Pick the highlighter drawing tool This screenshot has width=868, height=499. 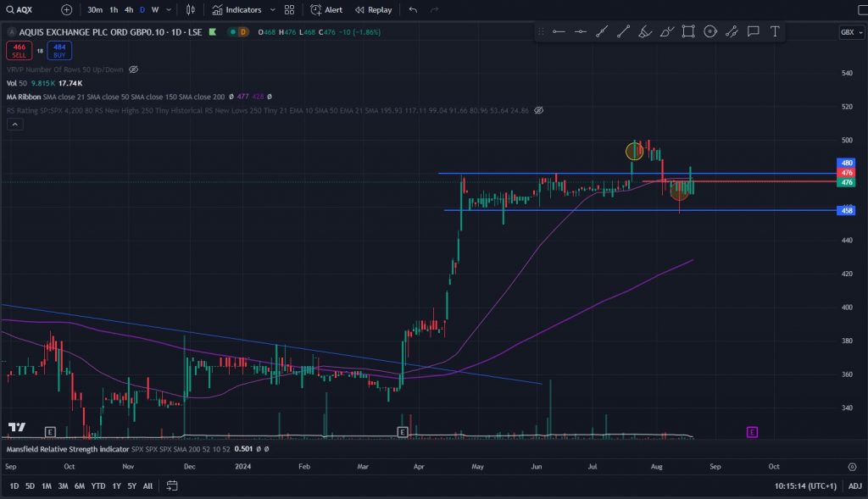pos(645,31)
